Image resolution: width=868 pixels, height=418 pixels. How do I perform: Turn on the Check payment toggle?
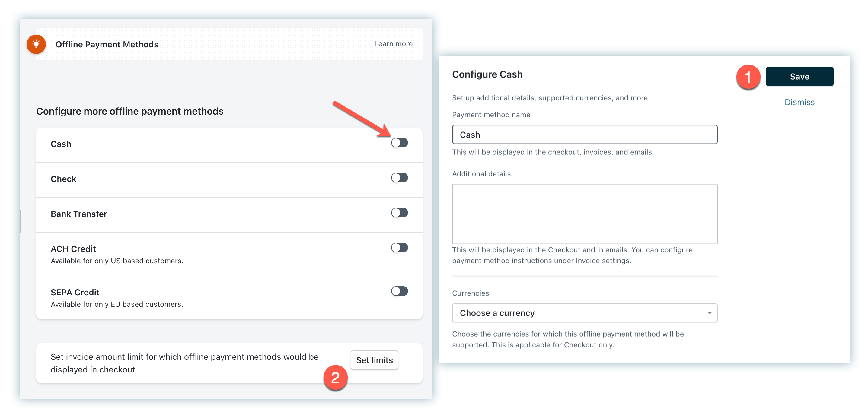399,178
